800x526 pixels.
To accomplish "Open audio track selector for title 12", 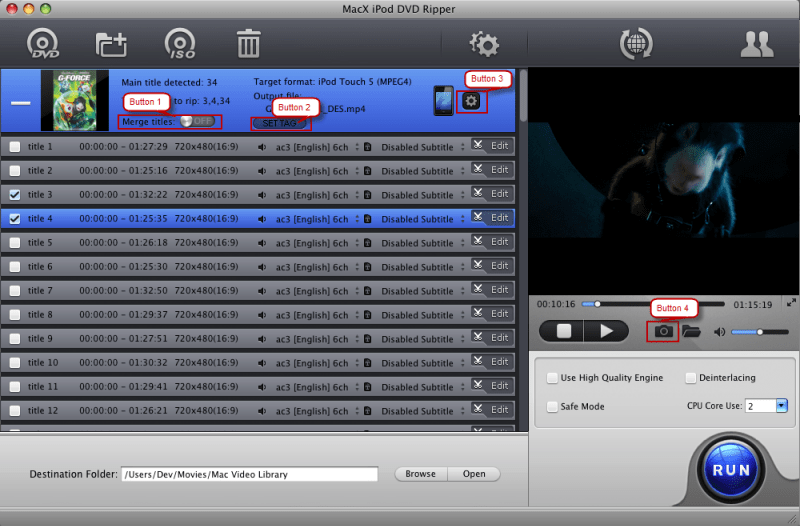I will click(317, 411).
